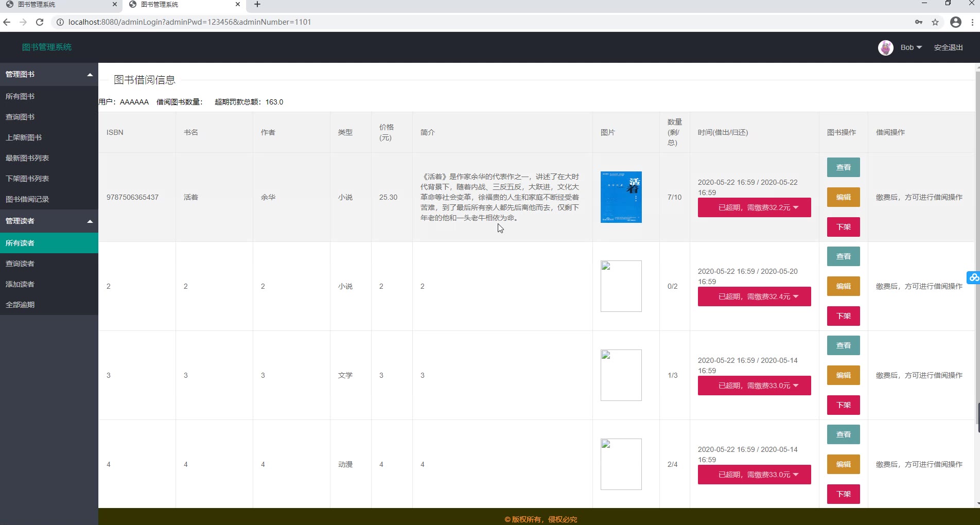
Task: Click the 超期罚款总额 163.0 text
Action: (249, 102)
